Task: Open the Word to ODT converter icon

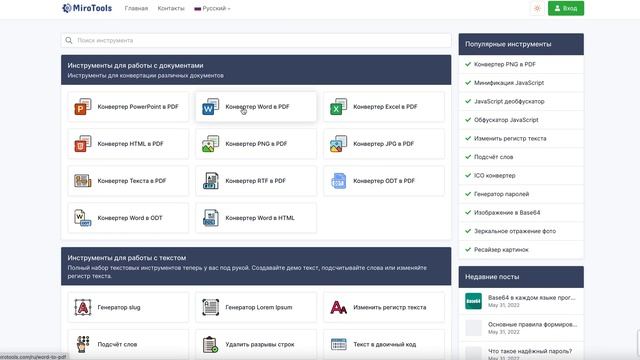Action: click(x=82, y=218)
